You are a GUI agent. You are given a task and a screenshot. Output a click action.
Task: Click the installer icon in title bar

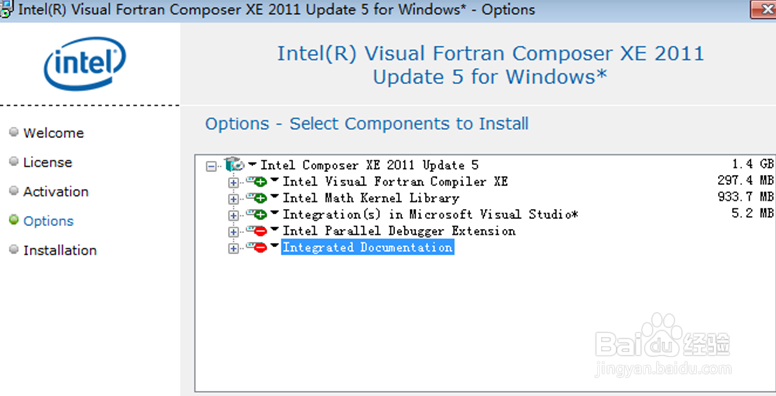(x=6, y=8)
